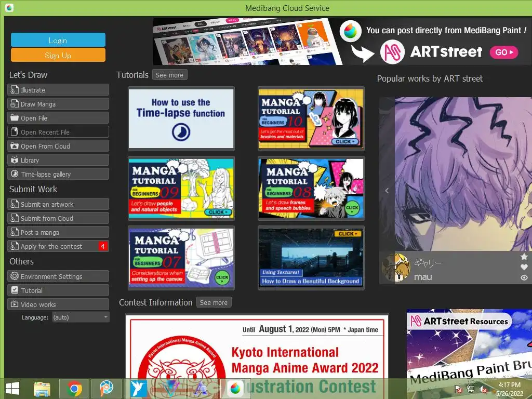The width and height of the screenshot is (532, 399).
Task: Expand the Language (auto) dropdown
Action: 81,317
